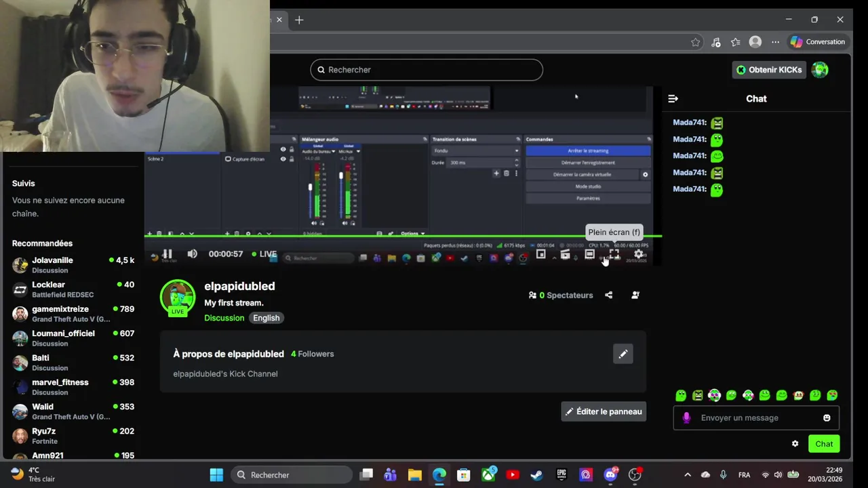This screenshot has width=868, height=488.
Task: Click Obtenir KICKs button
Action: 768,70
